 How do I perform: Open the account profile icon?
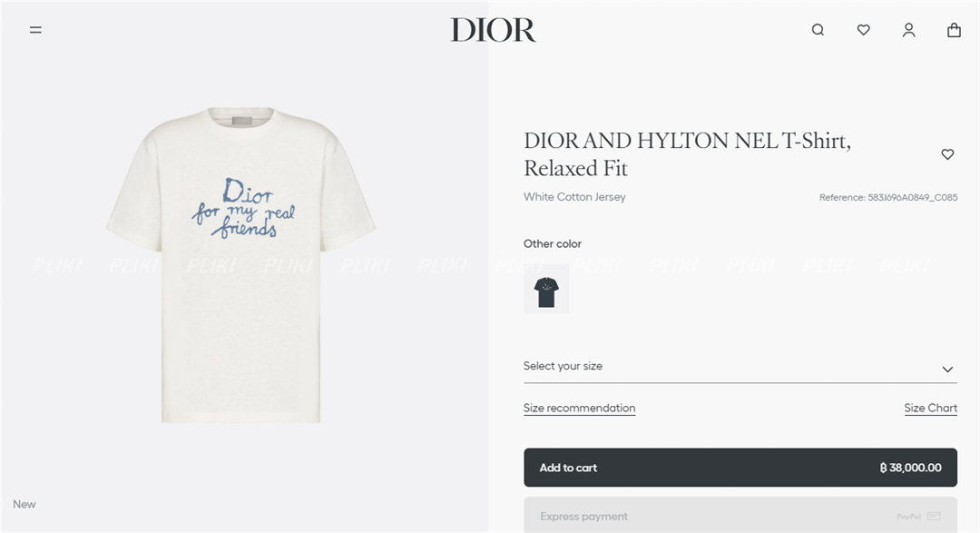[908, 30]
